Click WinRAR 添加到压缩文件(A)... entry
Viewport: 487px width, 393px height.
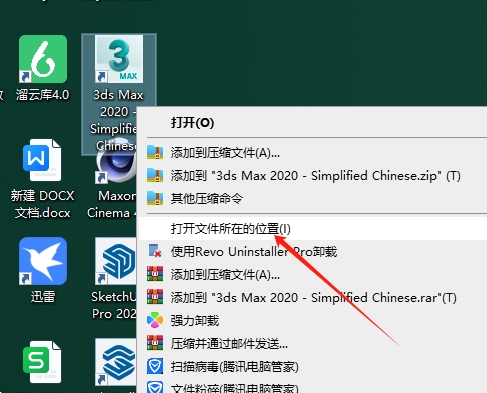312,274
